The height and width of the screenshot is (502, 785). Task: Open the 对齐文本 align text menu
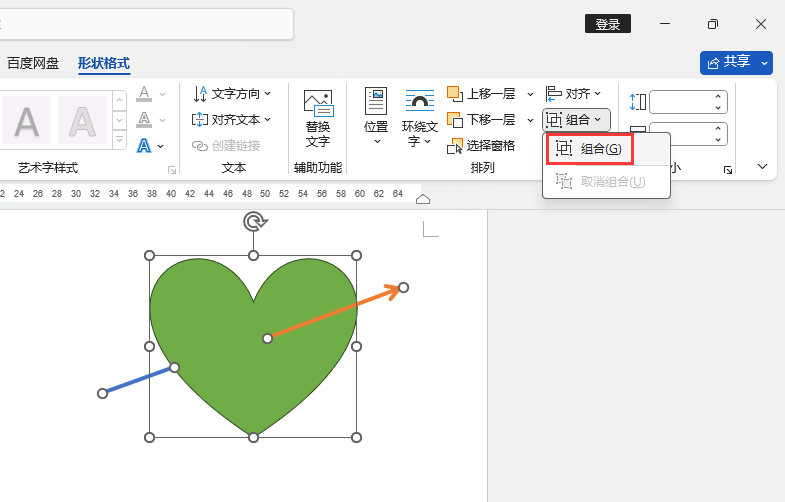(232, 120)
